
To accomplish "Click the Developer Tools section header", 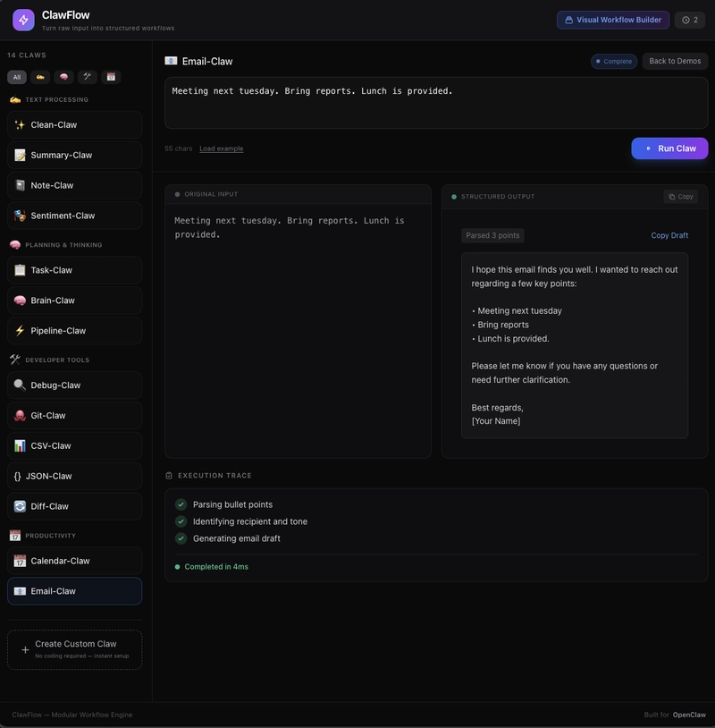I will click(57, 360).
